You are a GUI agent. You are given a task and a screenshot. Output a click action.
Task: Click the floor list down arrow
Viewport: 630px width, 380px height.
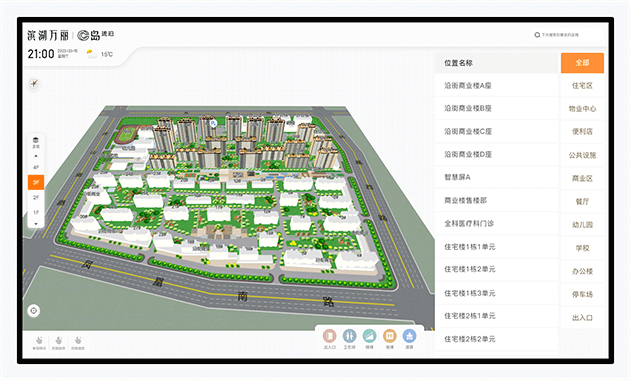[x=36, y=224]
